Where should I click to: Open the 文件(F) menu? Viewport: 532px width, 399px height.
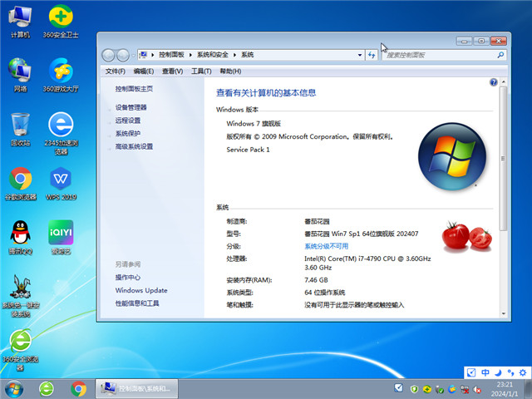116,71
